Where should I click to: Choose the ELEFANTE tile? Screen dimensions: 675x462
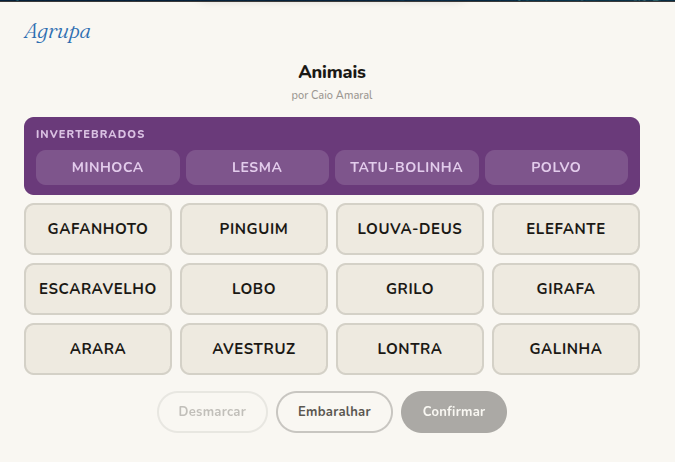click(x=566, y=229)
